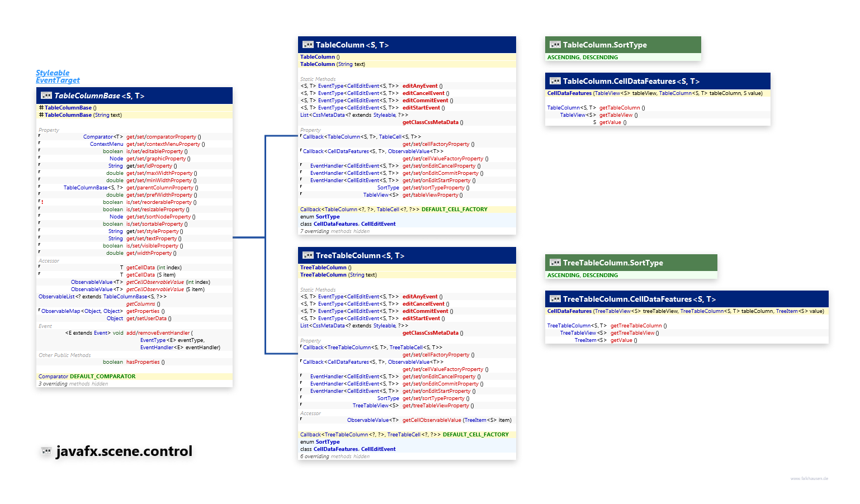Open the Styleable interface link
Screen dimensions: 860x504
tap(53, 73)
